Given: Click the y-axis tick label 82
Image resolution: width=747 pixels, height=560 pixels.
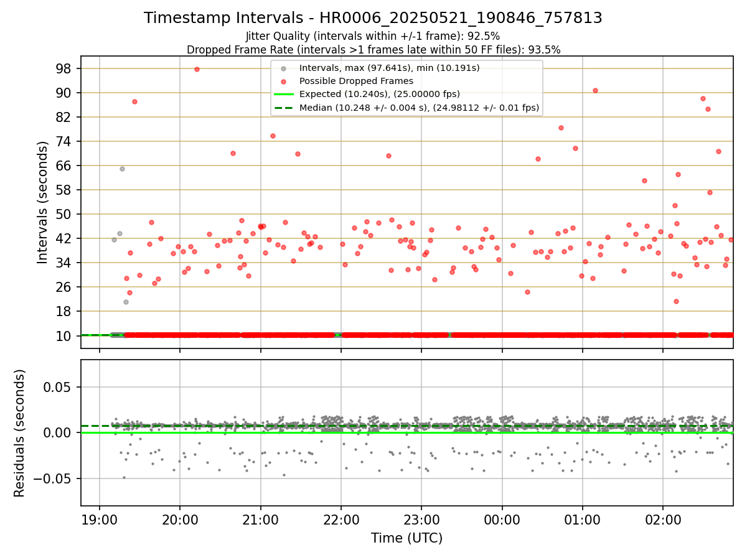Looking at the screenshot, I should (x=65, y=117).
